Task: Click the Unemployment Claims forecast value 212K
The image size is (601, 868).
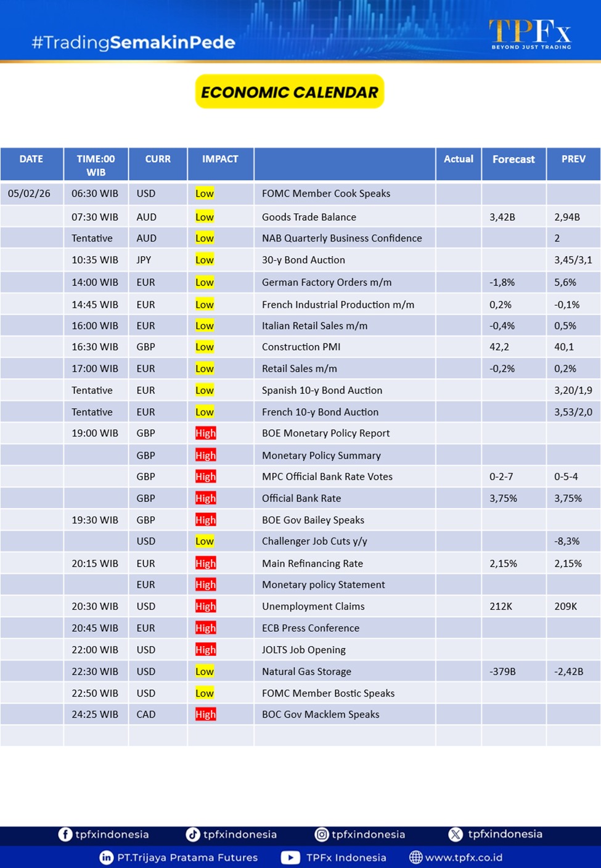Action: coord(501,607)
